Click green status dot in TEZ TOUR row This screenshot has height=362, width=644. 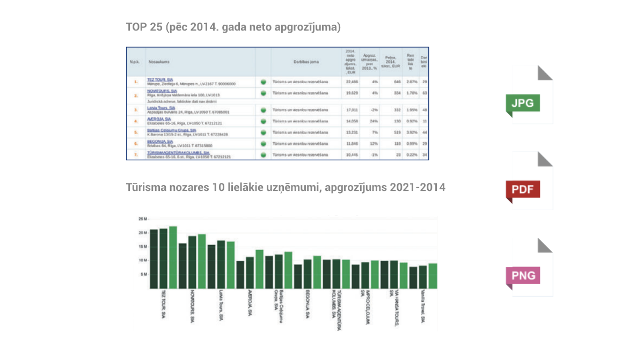263,82
